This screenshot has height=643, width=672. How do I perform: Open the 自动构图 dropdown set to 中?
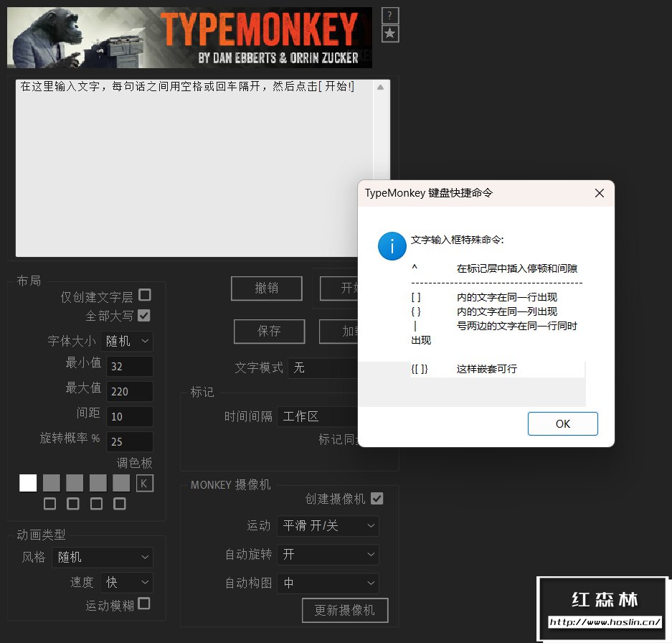[328, 583]
